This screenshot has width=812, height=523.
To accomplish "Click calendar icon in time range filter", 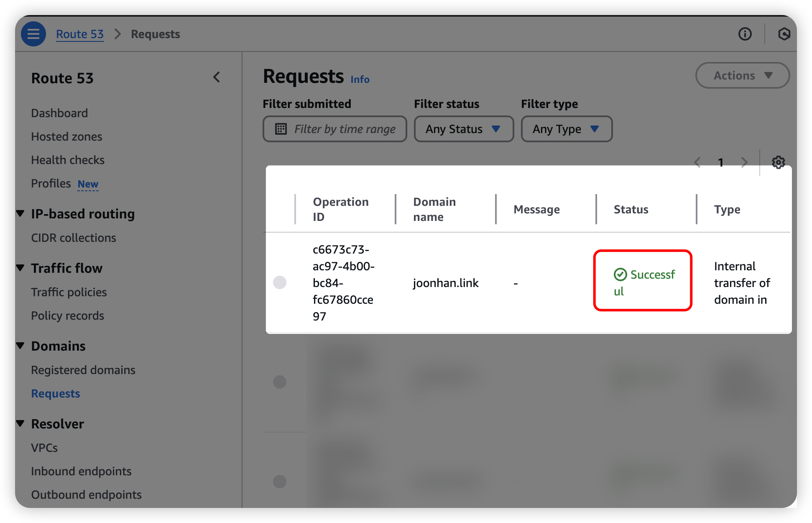I will click(x=281, y=129).
